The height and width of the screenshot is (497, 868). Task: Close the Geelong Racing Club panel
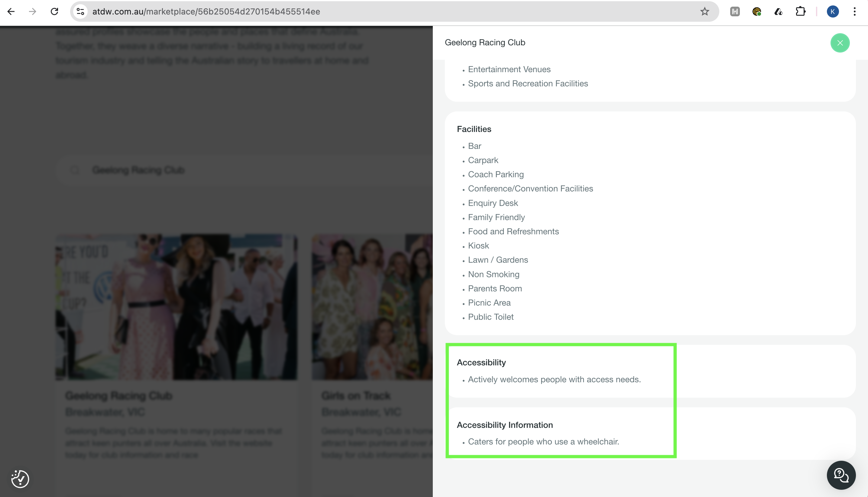pos(840,43)
